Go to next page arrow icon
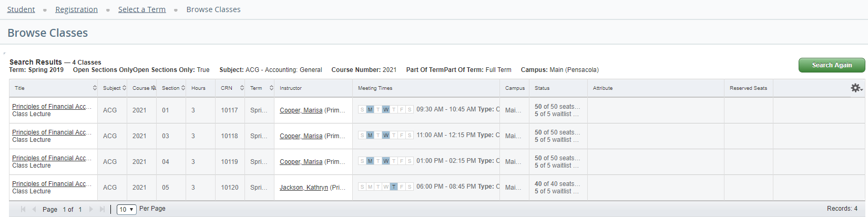The height and width of the screenshot is (217, 868). [91, 209]
